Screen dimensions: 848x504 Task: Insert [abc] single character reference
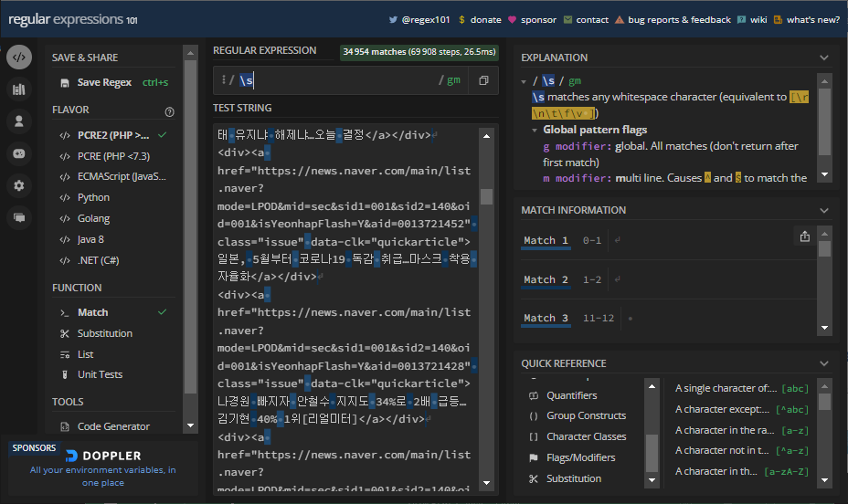click(x=742, y=388)
